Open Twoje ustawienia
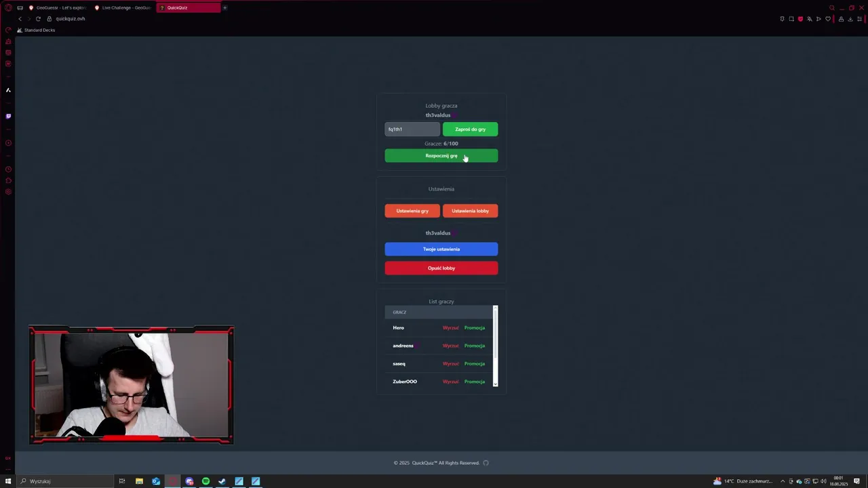This screenshot has height=488, width=868. 441,249
